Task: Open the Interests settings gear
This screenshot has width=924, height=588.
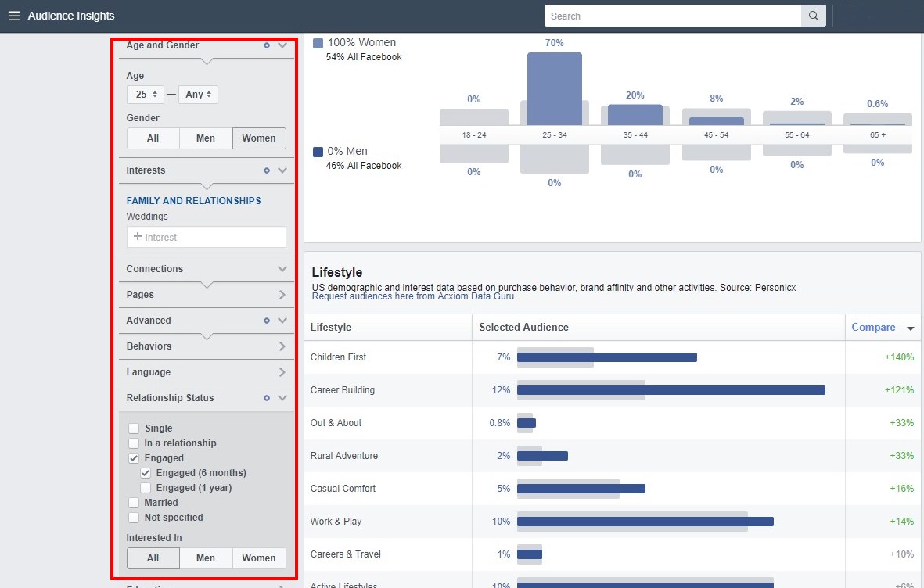Action: point(266,170)
